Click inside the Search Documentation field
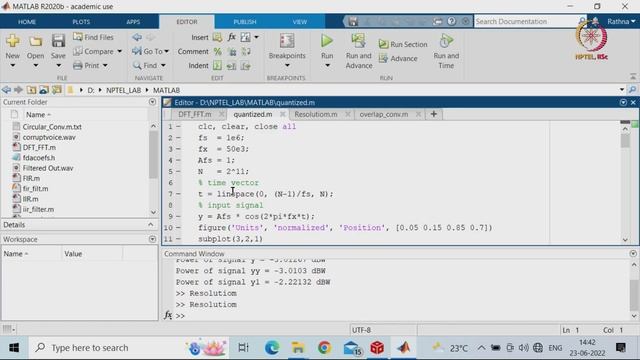The width and height of the screenshot is (640, 360). point(527,21)
